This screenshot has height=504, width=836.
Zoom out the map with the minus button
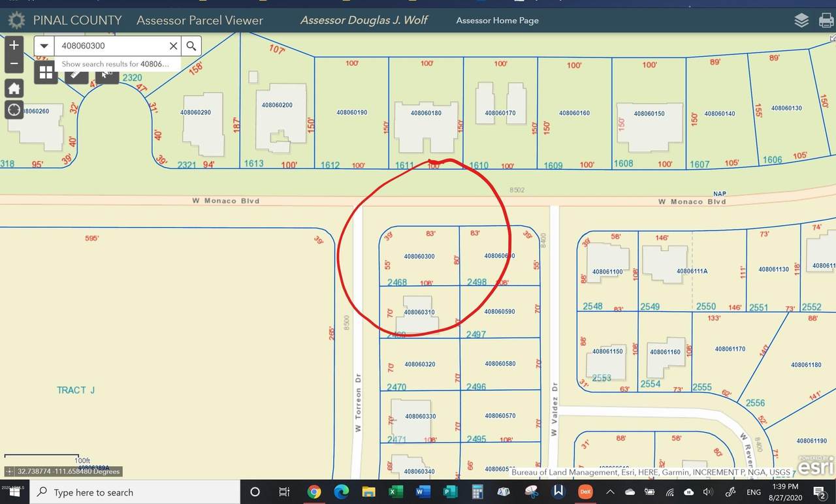click(x=14, y=64)
